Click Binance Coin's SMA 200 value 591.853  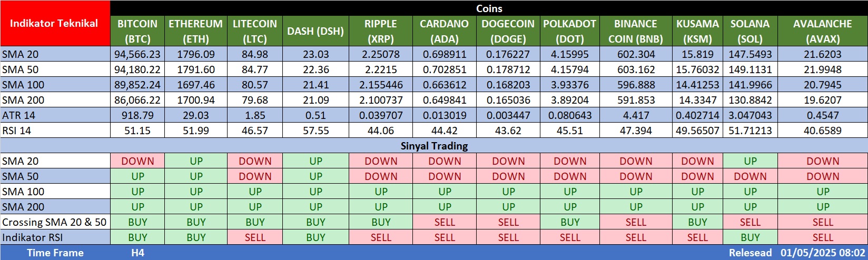(x=636, y=100)
